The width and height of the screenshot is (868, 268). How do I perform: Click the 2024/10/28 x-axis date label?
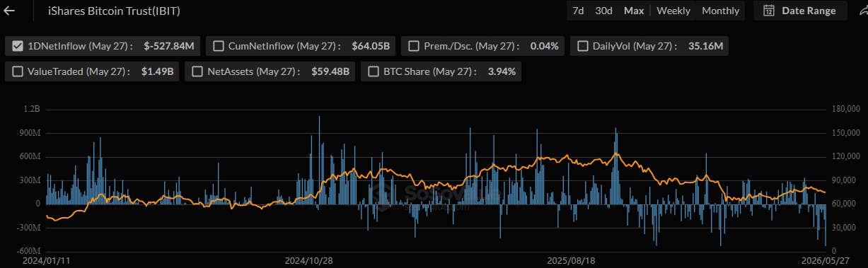point(308,261)
